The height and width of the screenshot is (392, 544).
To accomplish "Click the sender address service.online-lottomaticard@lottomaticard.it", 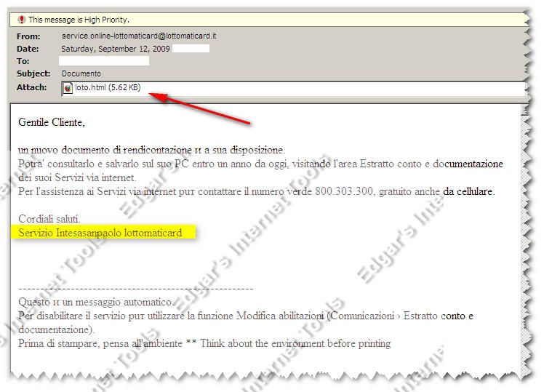I will coord(138,36).
